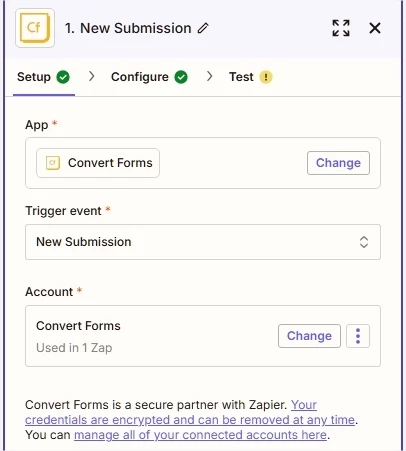Open manage all of your connected accounts link
This screenshot has width=406, height=451.
point(200,435)
